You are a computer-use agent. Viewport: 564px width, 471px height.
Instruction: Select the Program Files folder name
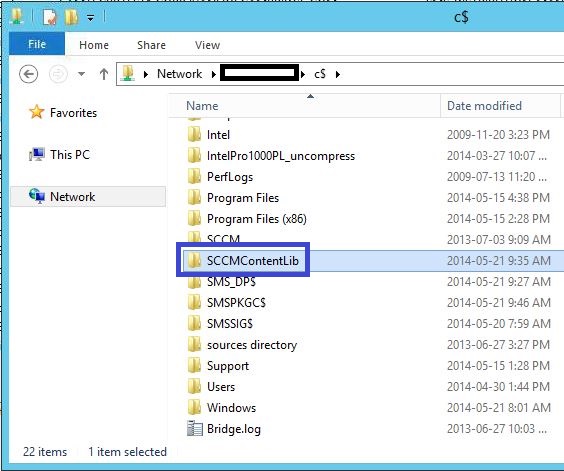click(x=243, y=198)
